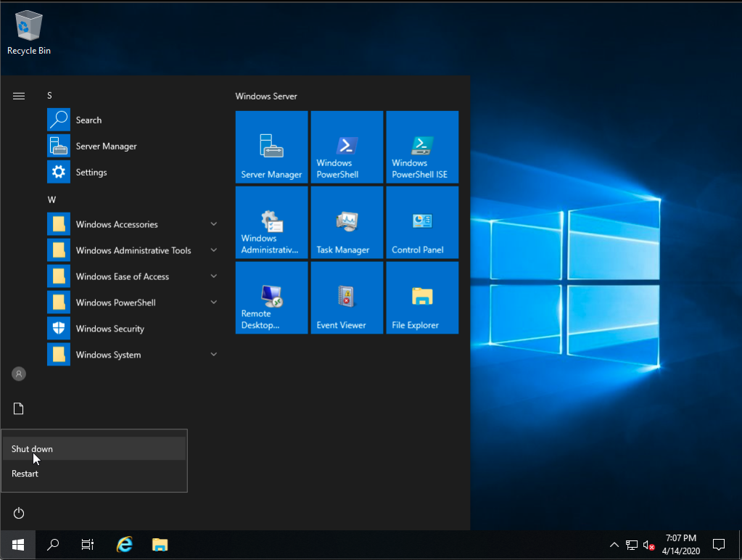Screen dimensions: 742x560
Task: Open File Explorer from the tile grid
Action: [x=422, y=297]
